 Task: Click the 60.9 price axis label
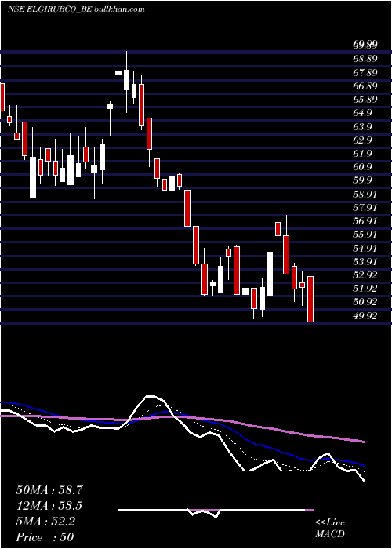tap(362, 166)
